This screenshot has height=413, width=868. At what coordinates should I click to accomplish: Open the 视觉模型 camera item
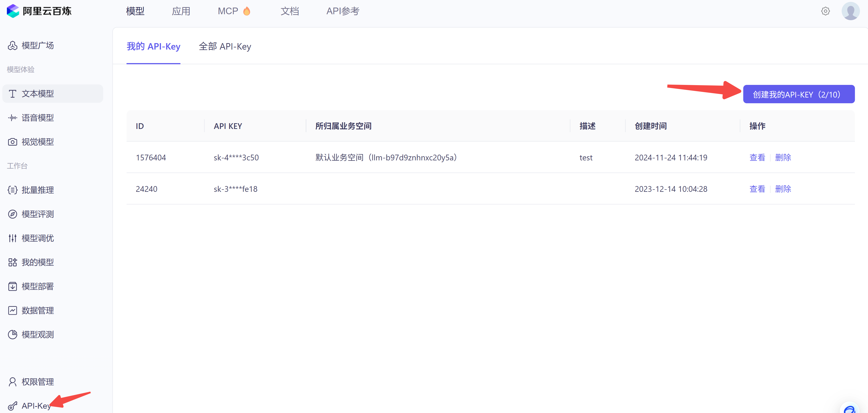click(37, 142)
